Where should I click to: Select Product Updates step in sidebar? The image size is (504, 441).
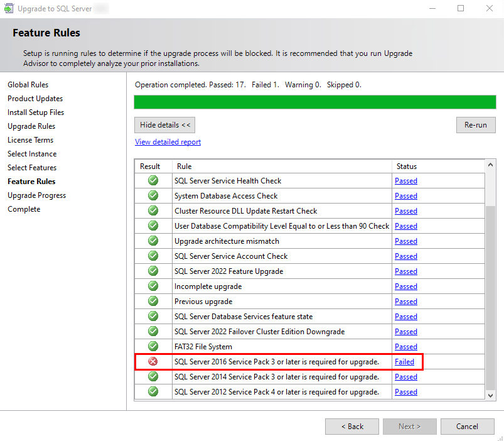pyautogui.click(x=35, y=99)
